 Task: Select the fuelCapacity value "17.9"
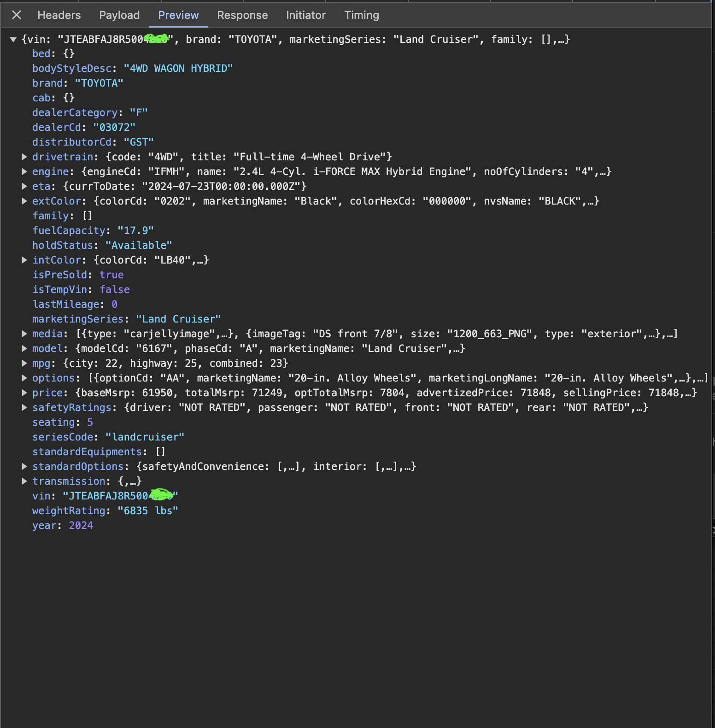135,230
